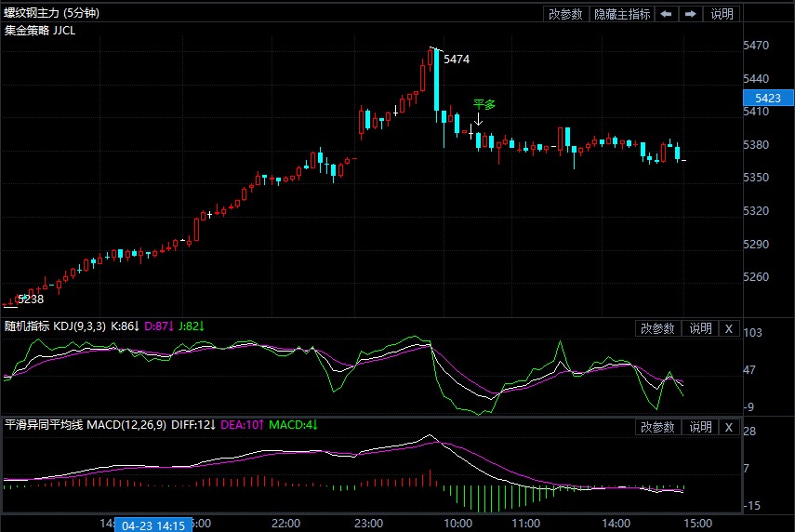
Task: Click the 平滑异同平均线 MACD(12,26,9) title
Action: pyautogui.click(x=85, y=425)
